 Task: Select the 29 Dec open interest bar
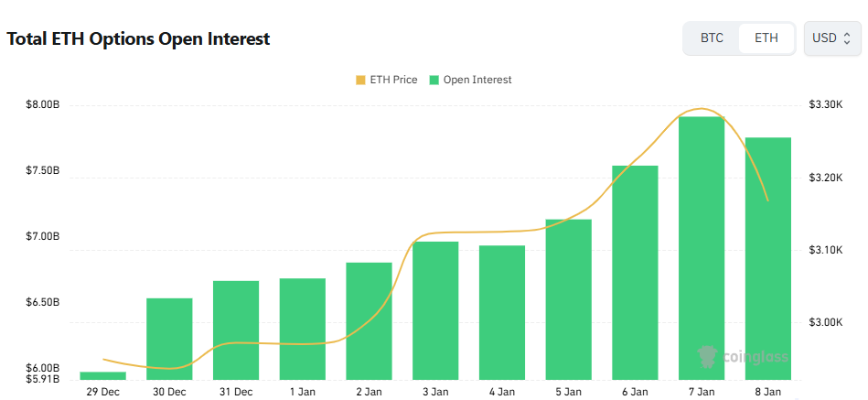click(102, 375)
